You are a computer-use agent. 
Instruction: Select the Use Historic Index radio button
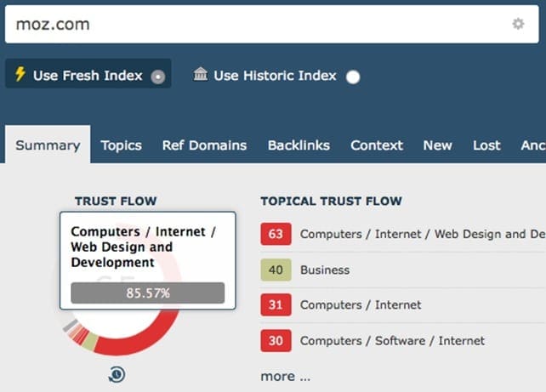click(x=353, y=77)
